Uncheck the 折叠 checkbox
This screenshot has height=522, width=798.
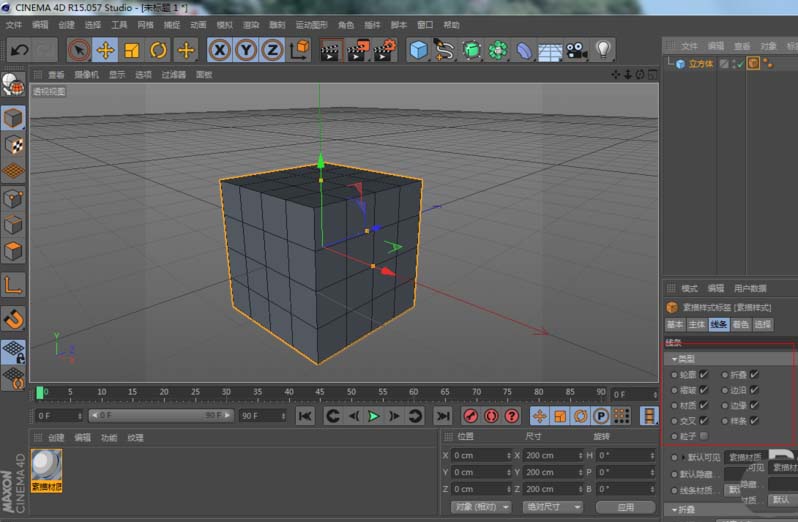point(754,374)
